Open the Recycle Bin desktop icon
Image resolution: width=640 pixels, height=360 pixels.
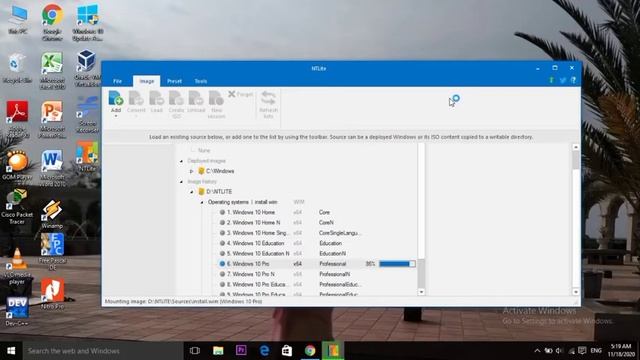coord(17,68)
